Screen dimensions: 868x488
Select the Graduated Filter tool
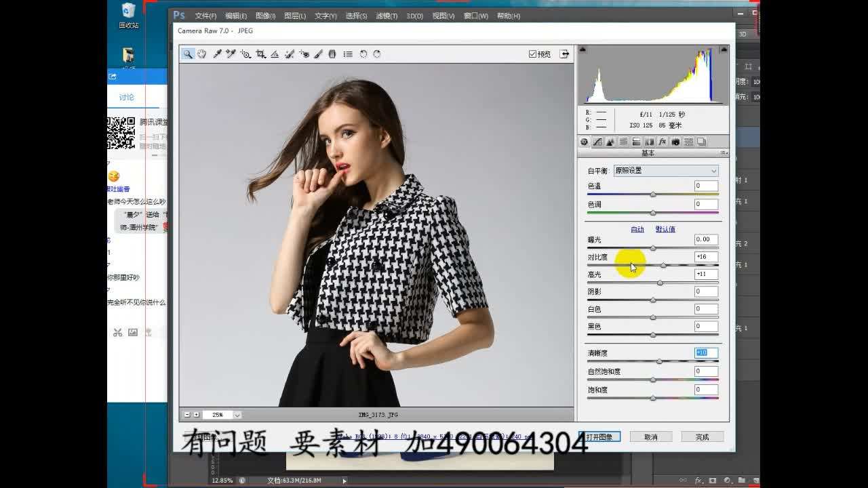pyautogui.click(x=332, y=54)
